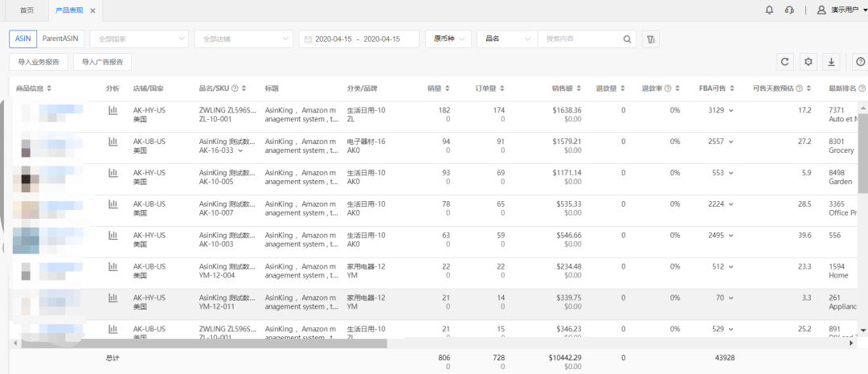Expand FBA stock details for 3129
Viewport: 868px width, 374px height.
(x=731, y=111)
